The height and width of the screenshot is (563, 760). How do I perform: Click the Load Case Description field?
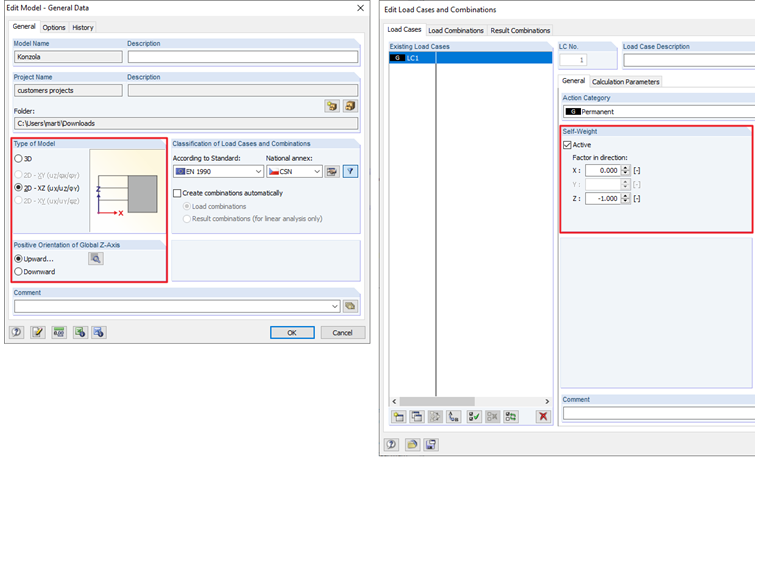(689, 60)
